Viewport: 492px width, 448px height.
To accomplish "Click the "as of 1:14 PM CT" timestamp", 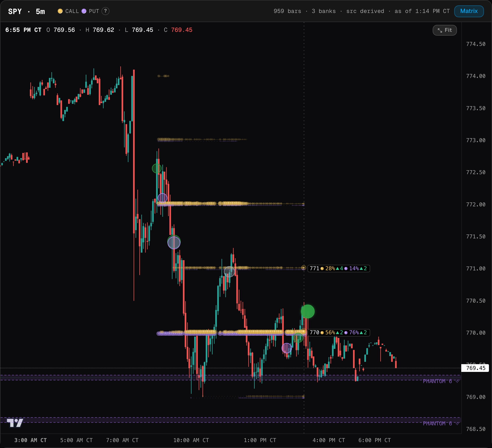I will click(x=422, y=11).
